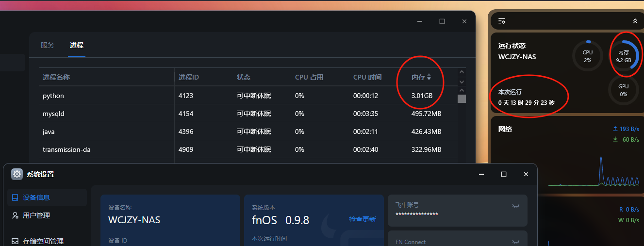The width and height of the screenshot is (644, 246).
Task: Minimize the 系统设置 window
Action: click(x=481, y=174)
